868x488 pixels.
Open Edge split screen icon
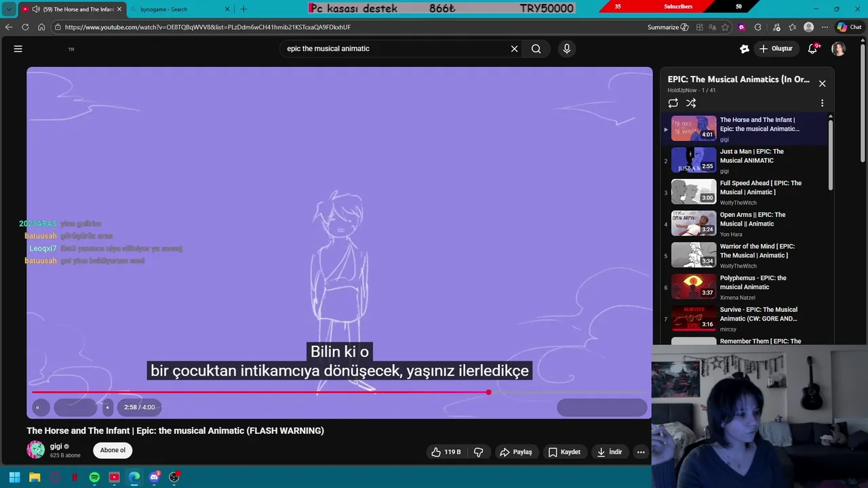(x=698, y=27)
